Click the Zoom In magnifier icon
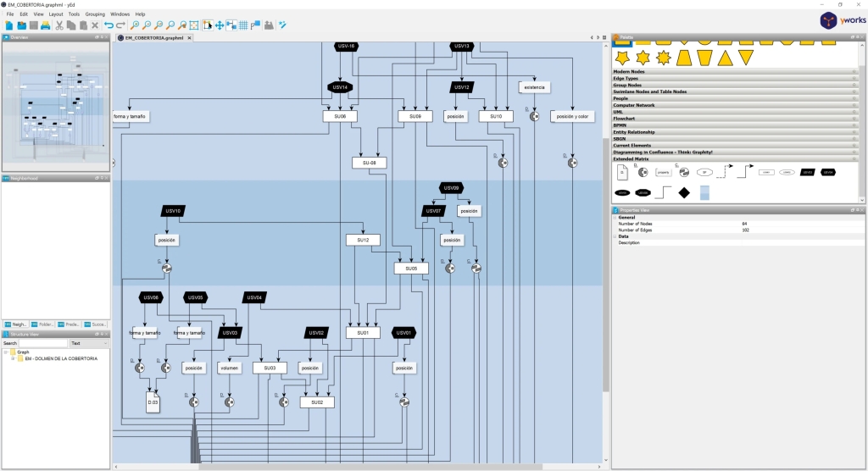This screenshot has width=868, height=471. coord(134,25)
